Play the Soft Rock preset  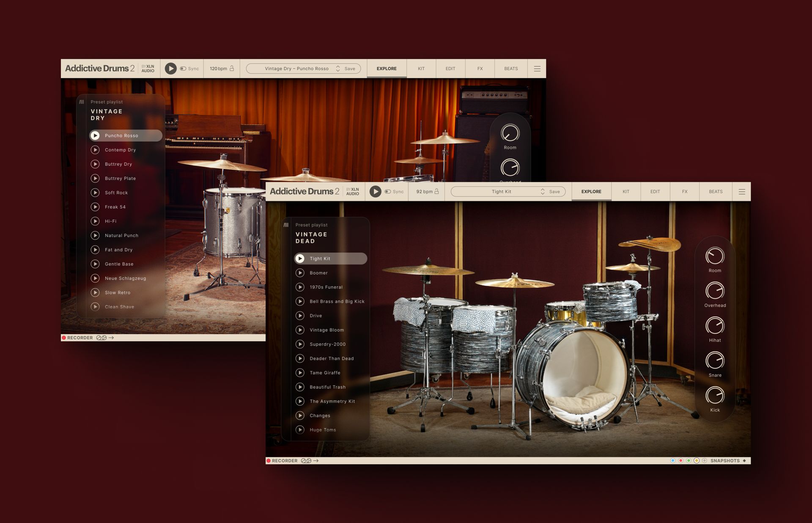95,193
